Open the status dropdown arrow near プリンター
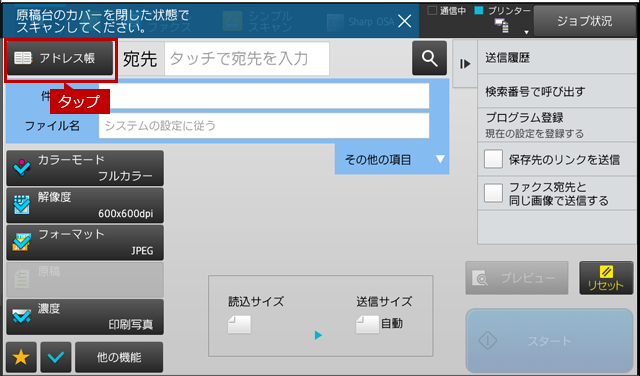 (x=527, y=32)
